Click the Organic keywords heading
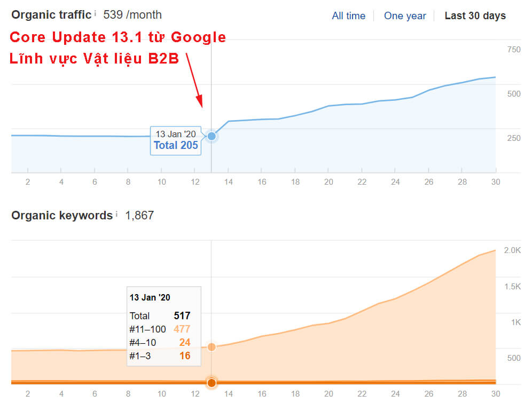 coord(62,216)
